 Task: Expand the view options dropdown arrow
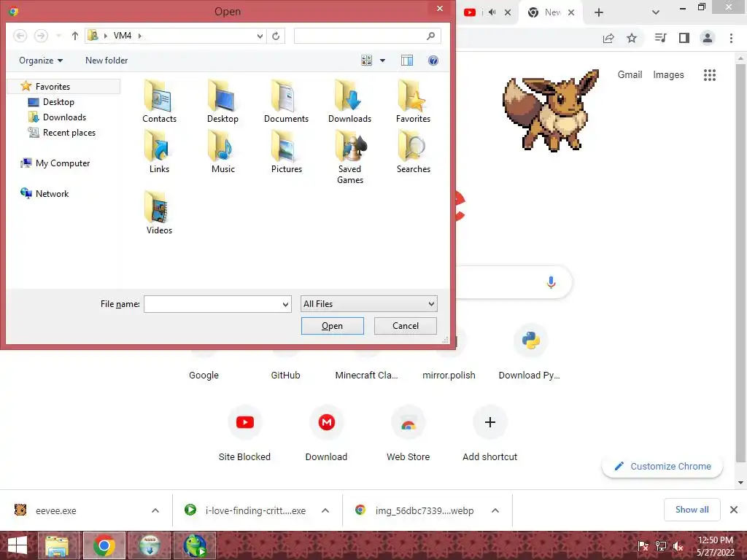pos(382,61)
